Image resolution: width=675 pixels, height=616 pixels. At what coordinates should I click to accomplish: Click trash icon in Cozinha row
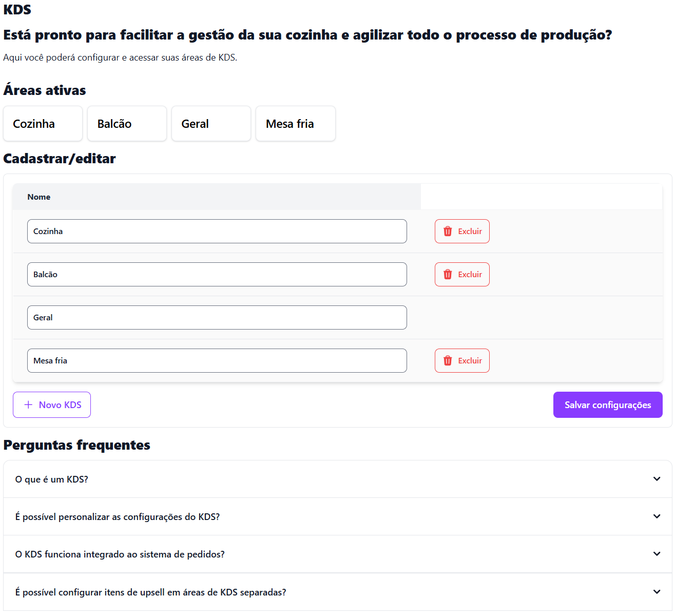[448, 232]
